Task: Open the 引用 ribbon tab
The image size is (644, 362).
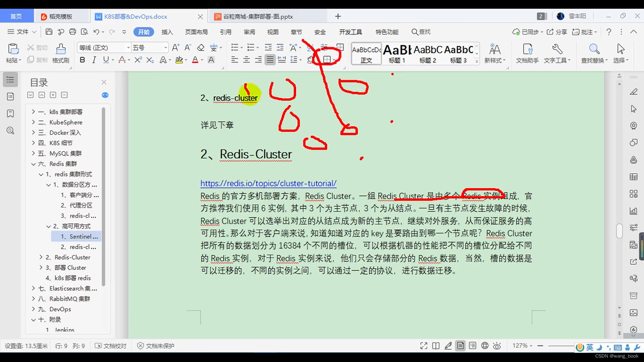Action: coord(226,32)
